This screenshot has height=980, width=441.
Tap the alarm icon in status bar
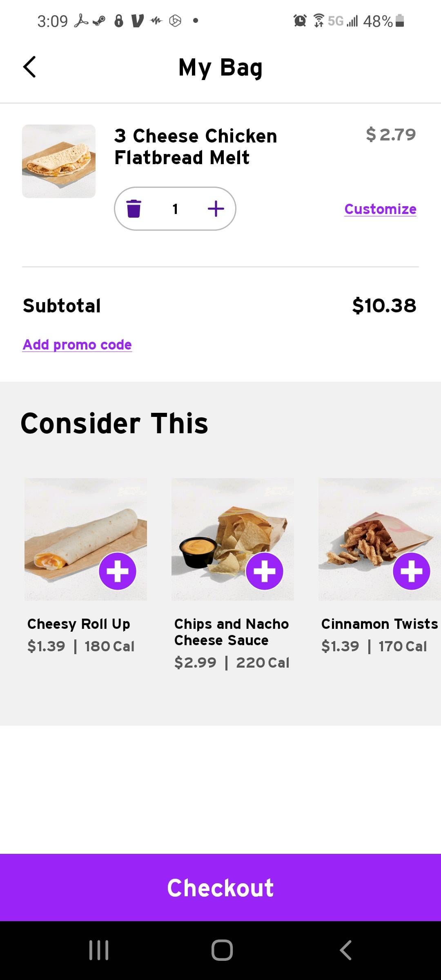(x=300, y=20)
